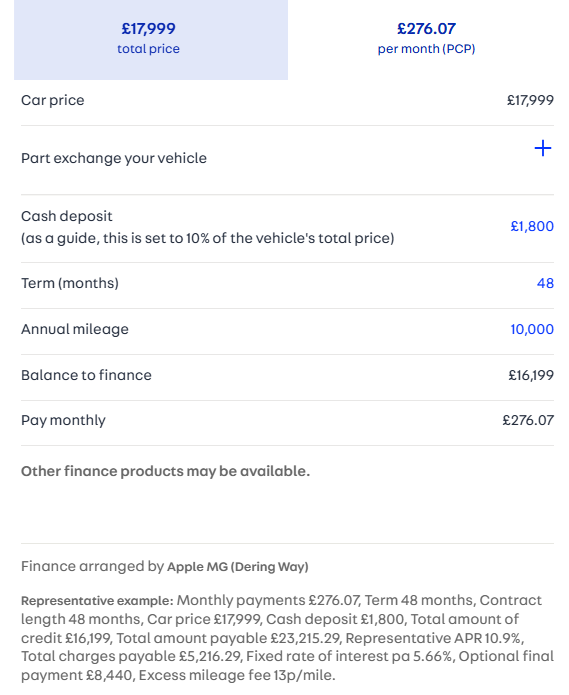Click the Balance to finance label
The width and height of the screenshot is (569, 695).
click(86, 375)
